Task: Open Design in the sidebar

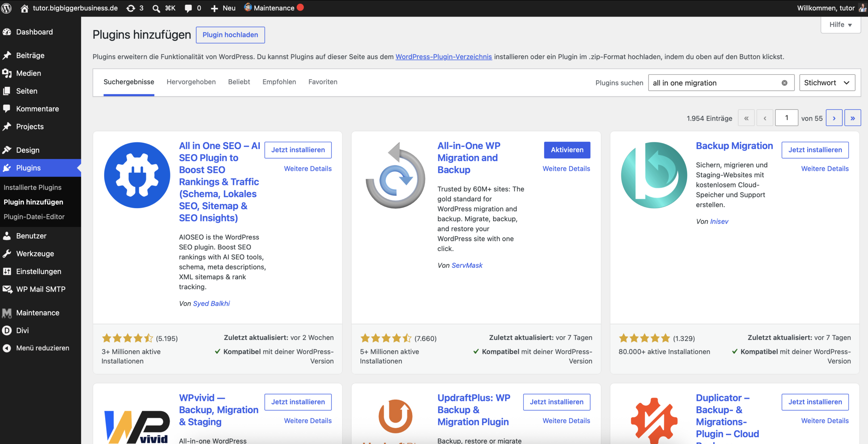Action: pyautogui.click(x=28, y=150)
